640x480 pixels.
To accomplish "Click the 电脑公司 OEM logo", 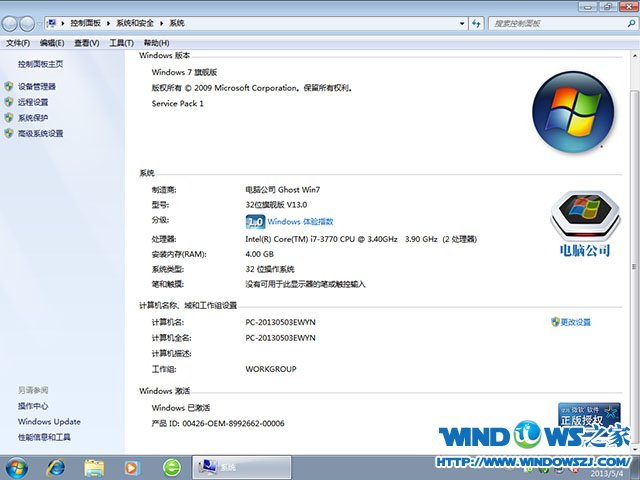I will [585, 224].
